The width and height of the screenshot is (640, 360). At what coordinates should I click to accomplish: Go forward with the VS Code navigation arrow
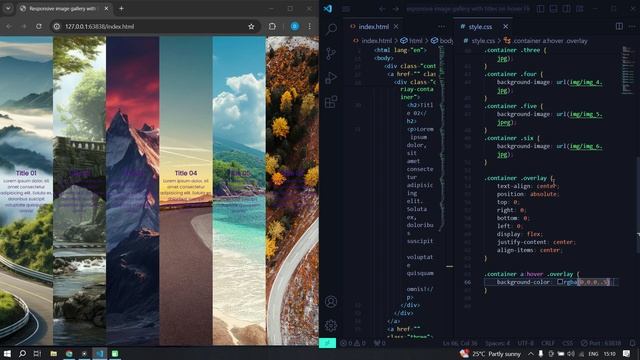[396, 9]
